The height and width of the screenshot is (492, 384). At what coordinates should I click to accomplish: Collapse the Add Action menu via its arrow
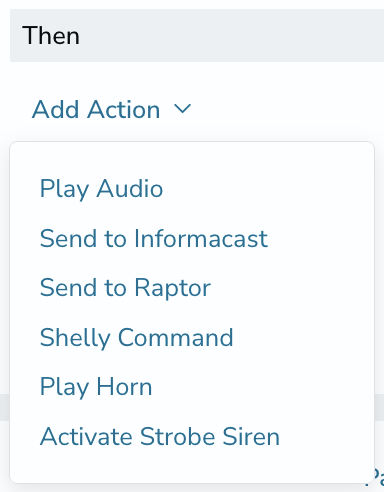[x=183, y=109]
